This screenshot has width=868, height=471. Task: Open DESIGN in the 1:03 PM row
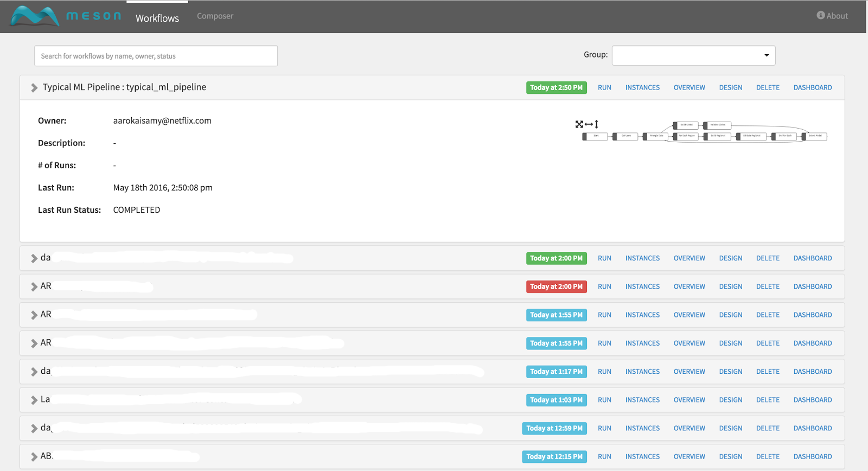tap(731, 400)
